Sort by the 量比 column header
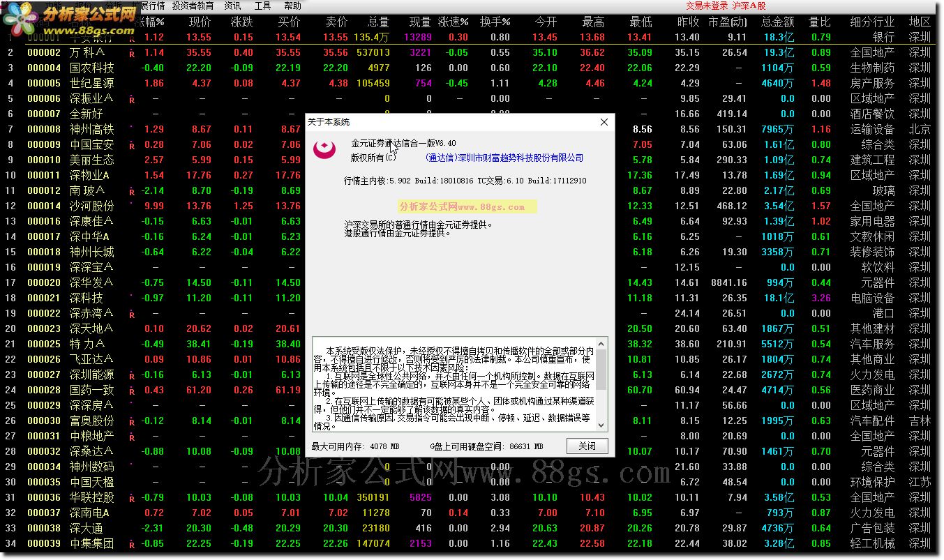The width and height of the screenshot is (944, 560). [x=819, y=22]
